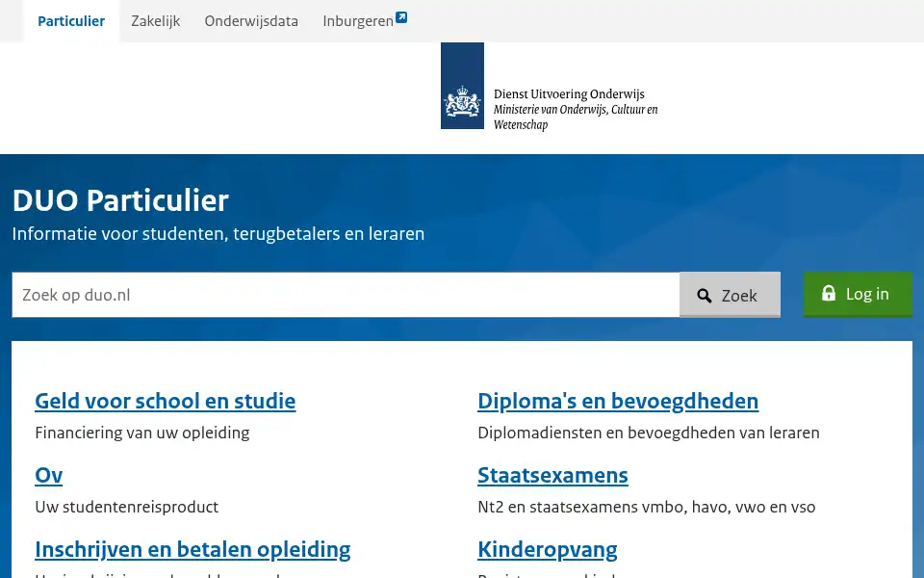Switch to the Zakelijk tab
This screenshot has height=578, width=924.
[x=156, y=21]
